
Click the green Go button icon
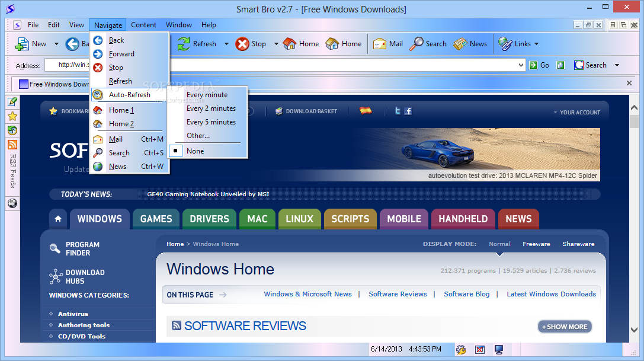tap(533, 65)
